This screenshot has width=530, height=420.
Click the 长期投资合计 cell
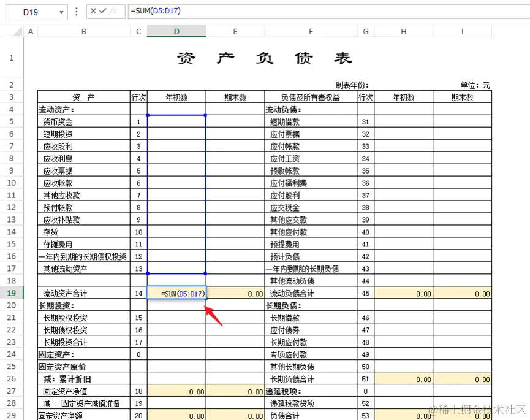[84, 342]
